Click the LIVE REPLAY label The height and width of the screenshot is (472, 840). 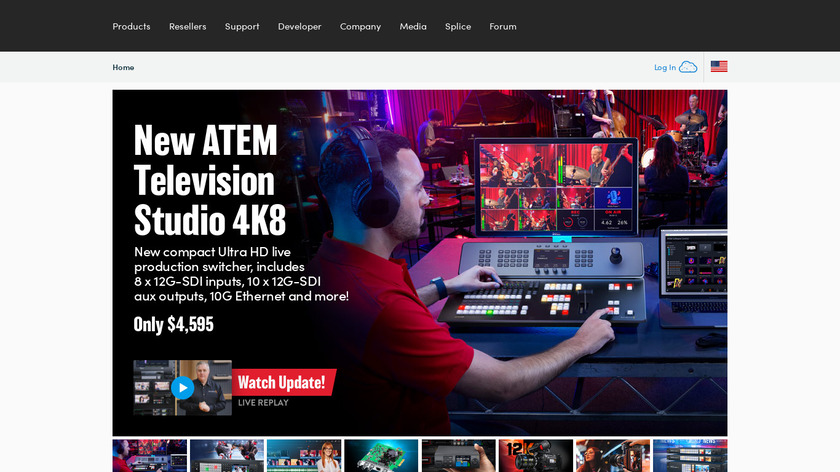click(263, 402)
